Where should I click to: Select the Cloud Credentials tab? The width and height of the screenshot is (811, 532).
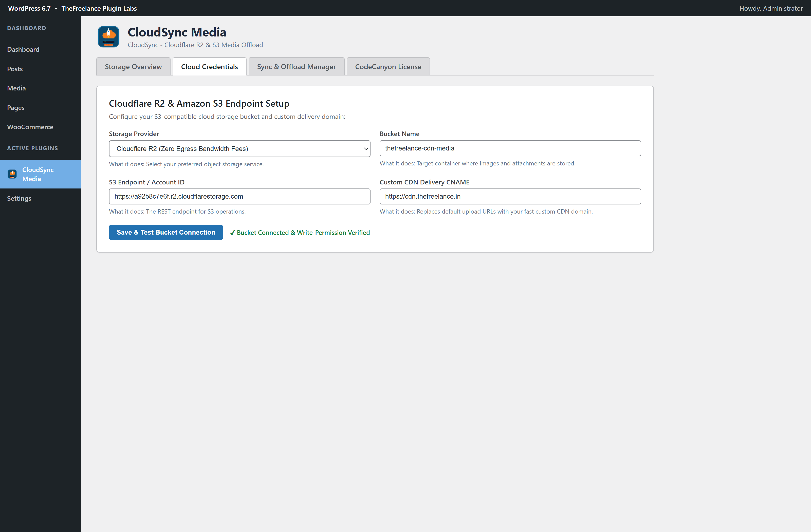pos(210,66)
